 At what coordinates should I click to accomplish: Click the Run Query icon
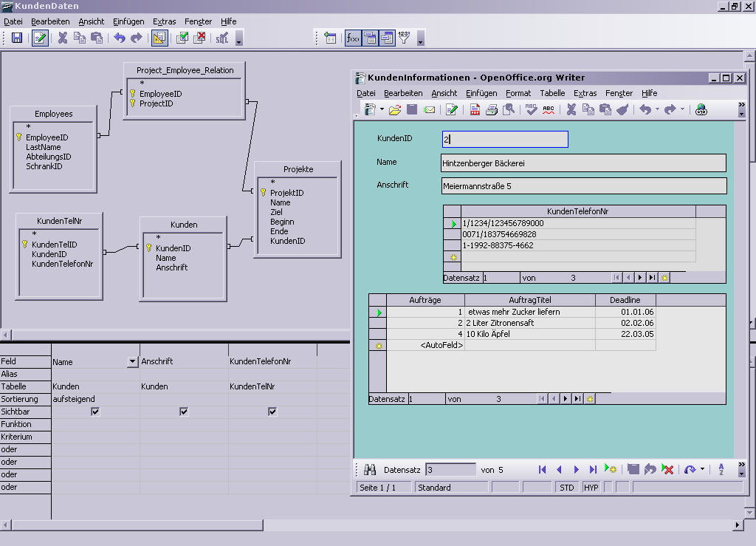pyautogui.click(x=182, y=38)
